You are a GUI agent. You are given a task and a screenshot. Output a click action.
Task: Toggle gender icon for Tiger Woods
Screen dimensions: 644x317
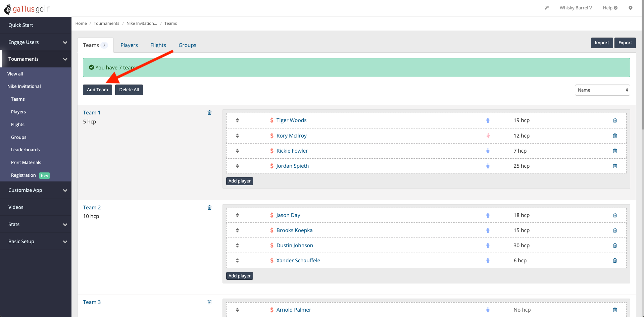click(488, 120)
